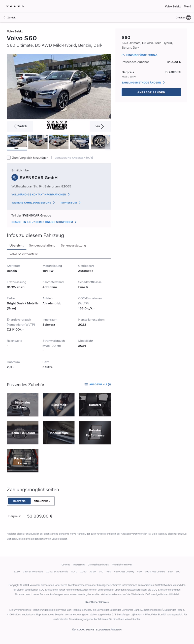Tick the Zum Vergleich hinzufügen checkbox
Image resolution: width=194 pixels, height=644 pixels.
click(9, 158)
